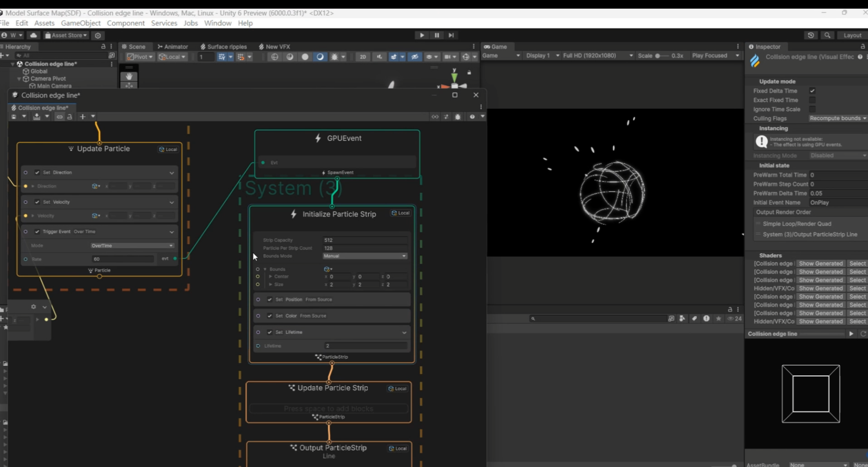Toggle the Set Direction checkbox in Update Particle
Viewport: 868px width, 467px height.
[37, 173]
